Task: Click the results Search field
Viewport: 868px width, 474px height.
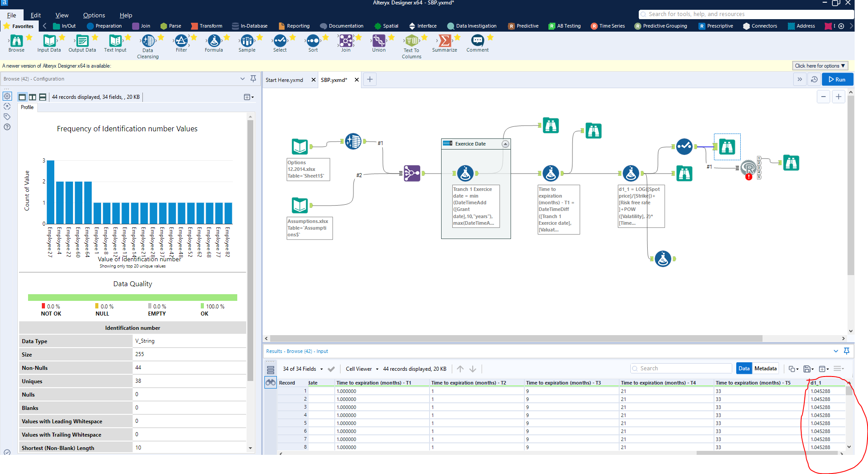Action: (x=681, y=368)
